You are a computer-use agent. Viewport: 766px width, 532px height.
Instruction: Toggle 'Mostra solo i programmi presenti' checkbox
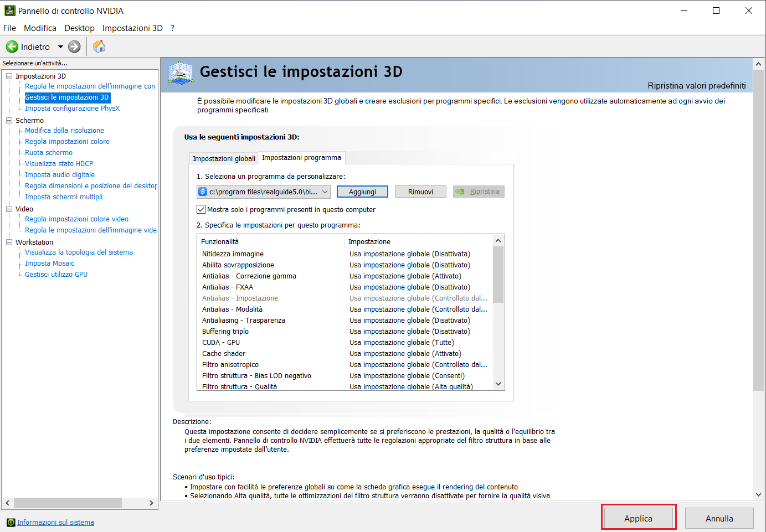click(201, 210)
